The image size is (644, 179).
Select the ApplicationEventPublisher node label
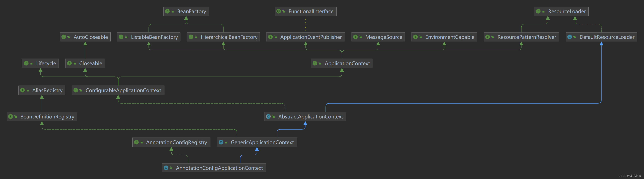tap(311, 37)
